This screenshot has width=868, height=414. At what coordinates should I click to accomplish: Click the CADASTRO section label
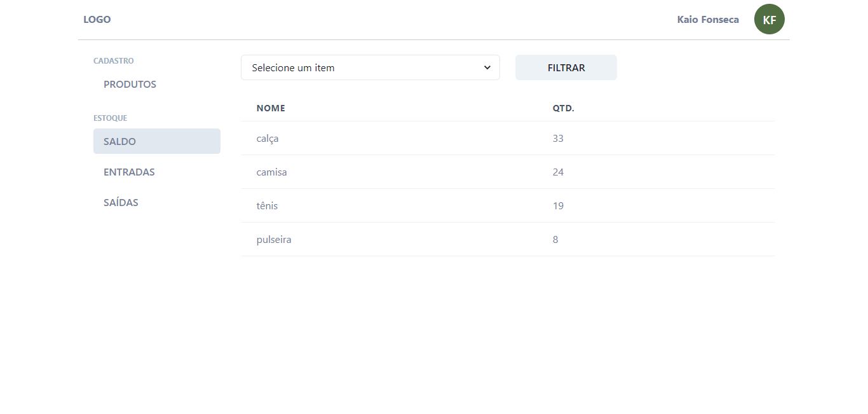pos(114,60)
